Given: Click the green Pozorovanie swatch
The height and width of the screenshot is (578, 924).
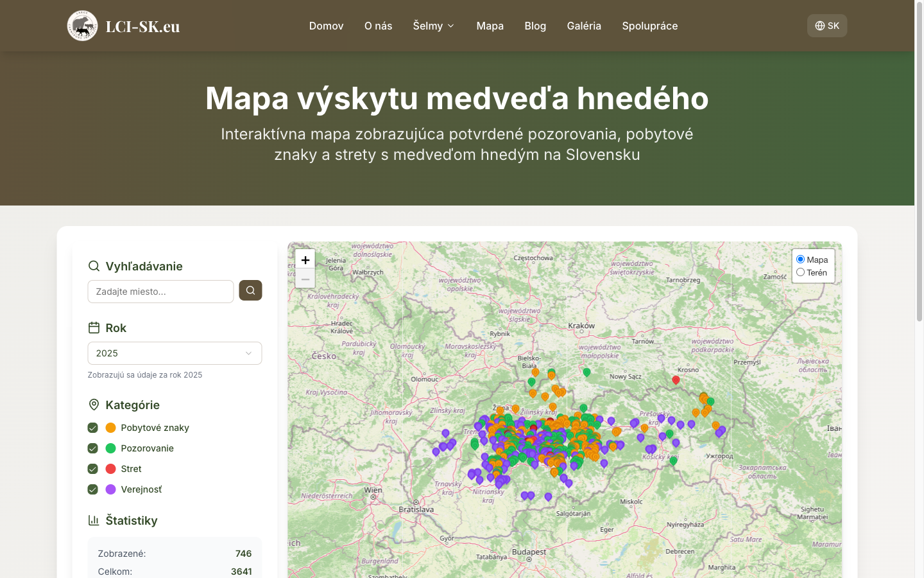Looking at the screenshot, I should (x=110, y=448).
